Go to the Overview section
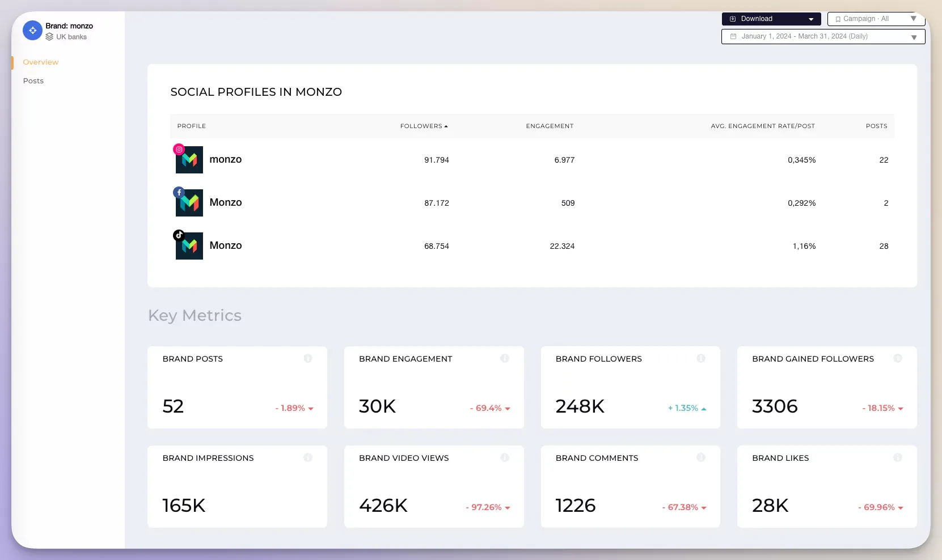Image resolution: width=942 pixels, height=560 pixels. point(41,62)
